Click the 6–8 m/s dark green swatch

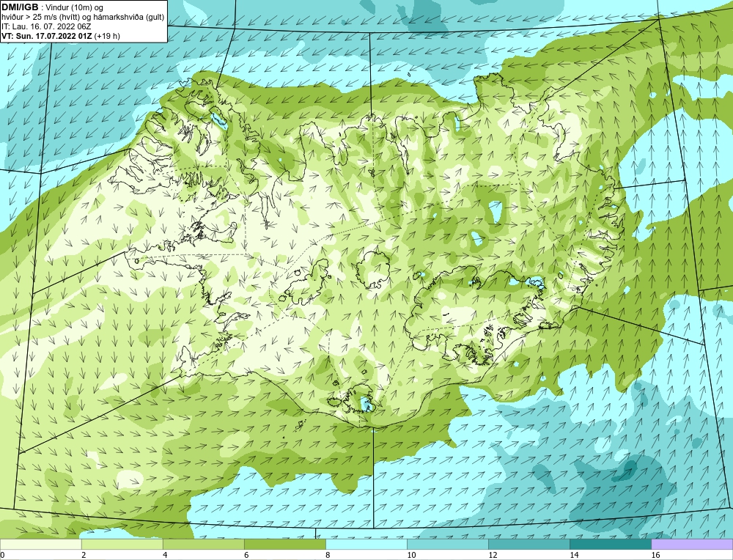point(284,544)
